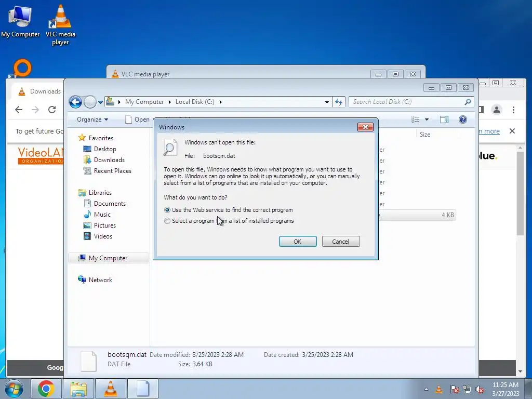Go back in Explorer window
532x399 pixels.
[x=75, y=102]
